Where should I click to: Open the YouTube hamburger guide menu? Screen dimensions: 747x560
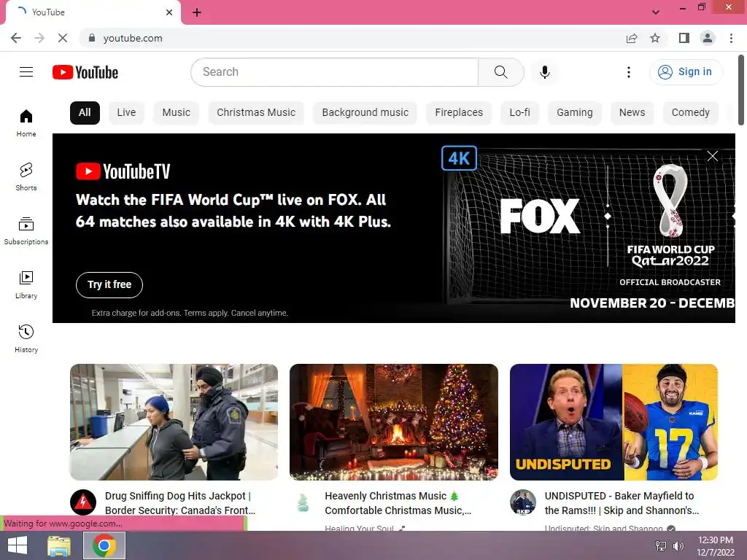coord(26,72)
